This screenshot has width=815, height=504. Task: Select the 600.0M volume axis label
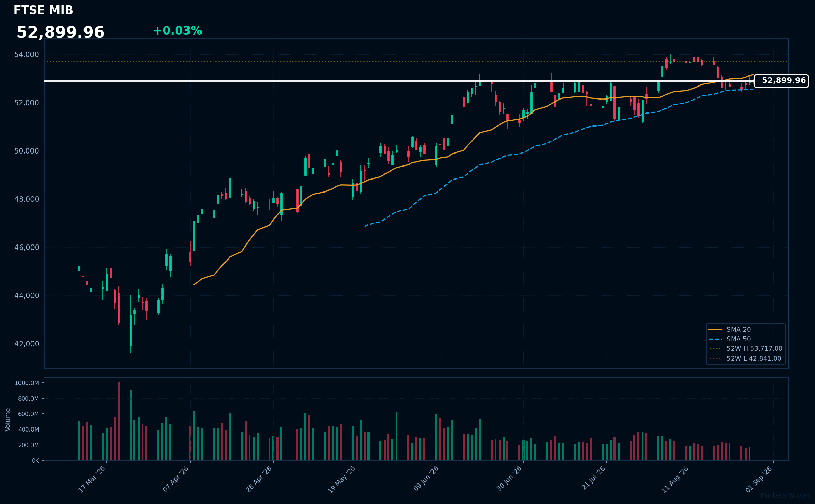[x=28, y=414]
